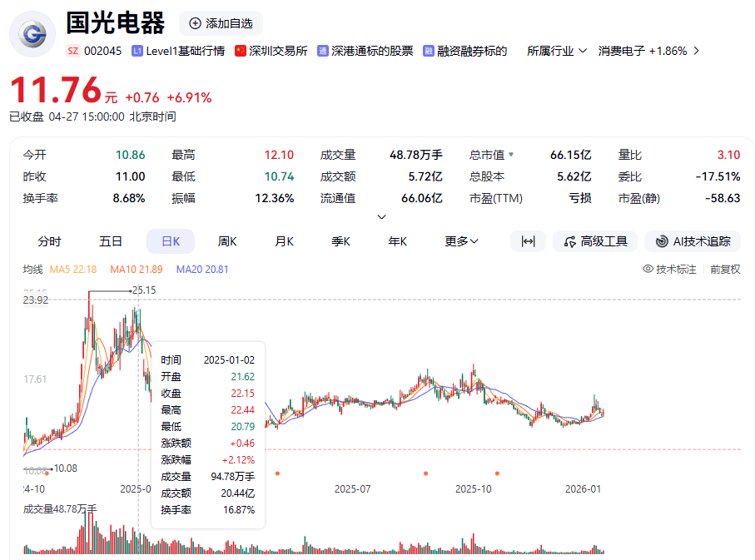755x560 pixels.
Task: Click the 深圳交易所 exchange badge
Action: (239, 51)
